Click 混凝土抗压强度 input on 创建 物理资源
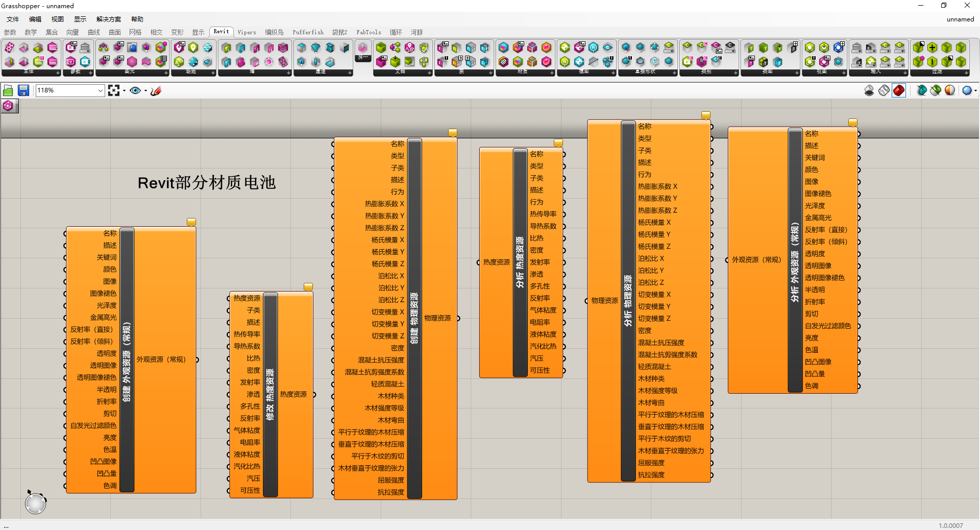This screenshot has width=980, height=530. (x=381, y=360)
